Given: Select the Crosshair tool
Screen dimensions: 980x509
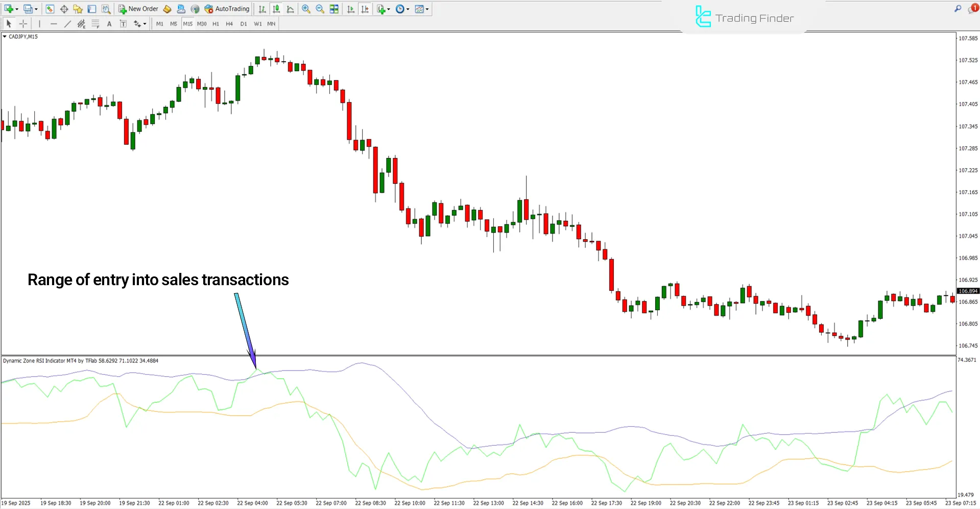Looking at the screenshot, I should point(23,24).
